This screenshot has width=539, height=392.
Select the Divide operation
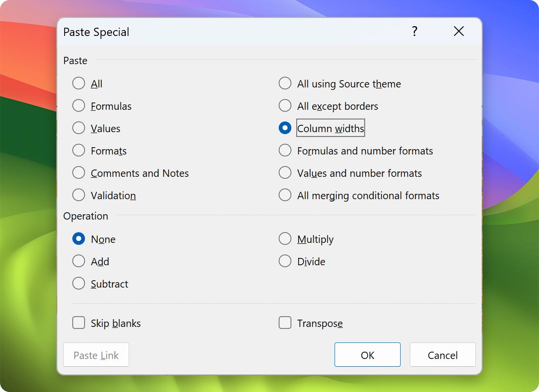[285, 261]
